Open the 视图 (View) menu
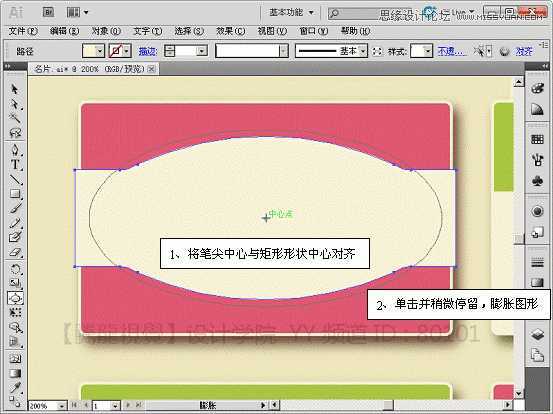This screenshot has height=414, width=553. point(272,31)
